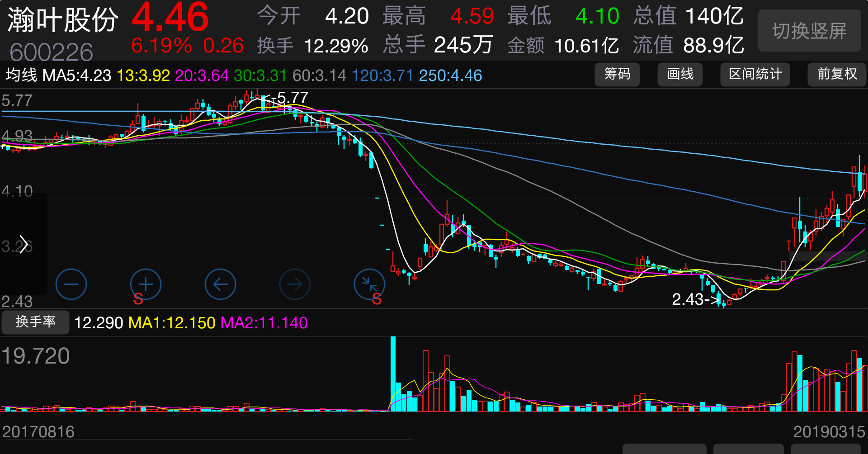This screenshot has height=454, width=868.
Task: Move chart forward with right arrow icon
Action: pos(295,284)
